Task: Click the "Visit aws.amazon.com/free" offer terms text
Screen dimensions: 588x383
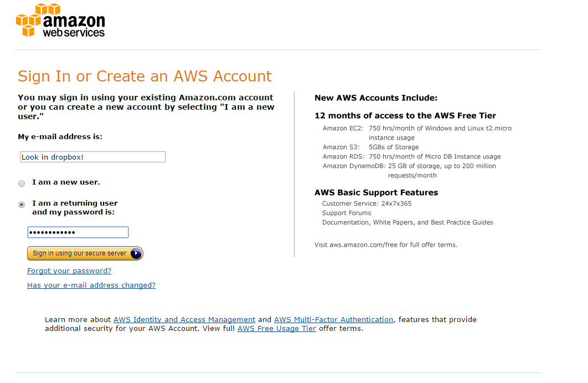Action: click(386, 245)
